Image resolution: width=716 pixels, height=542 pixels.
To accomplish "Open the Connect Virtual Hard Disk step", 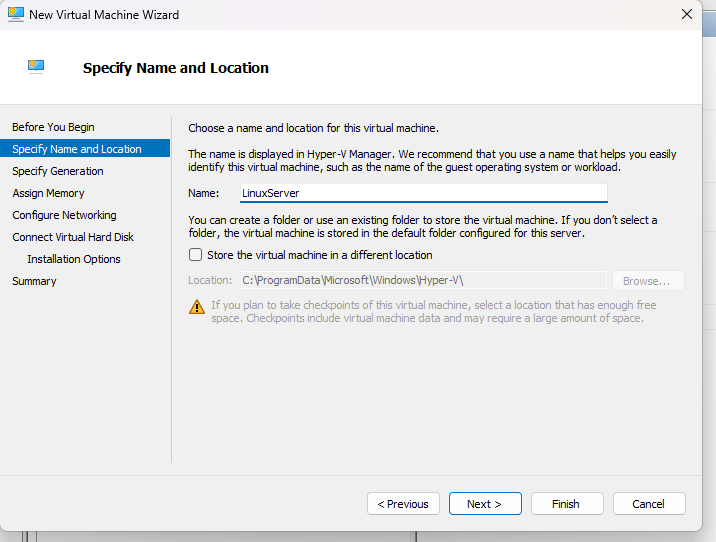I will click(73, 237).
